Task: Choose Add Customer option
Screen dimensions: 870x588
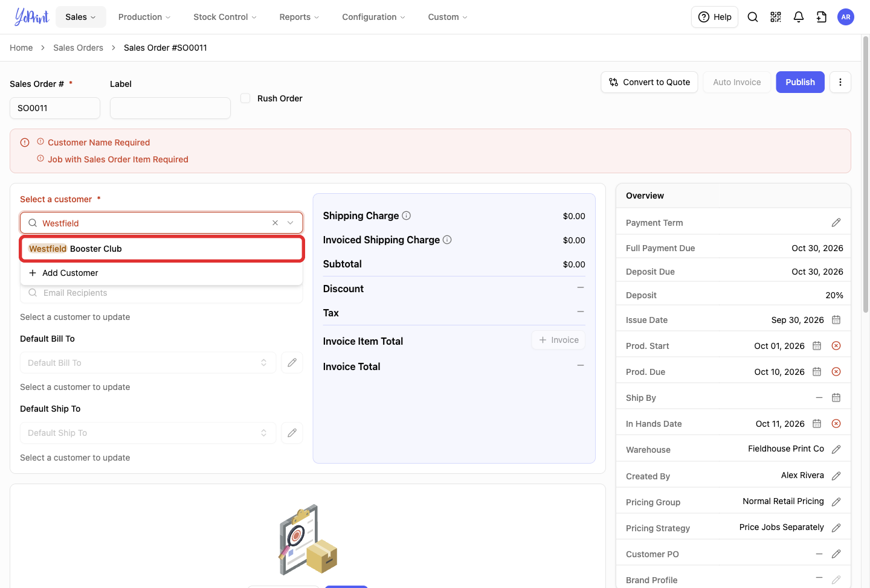Action: 161,273
